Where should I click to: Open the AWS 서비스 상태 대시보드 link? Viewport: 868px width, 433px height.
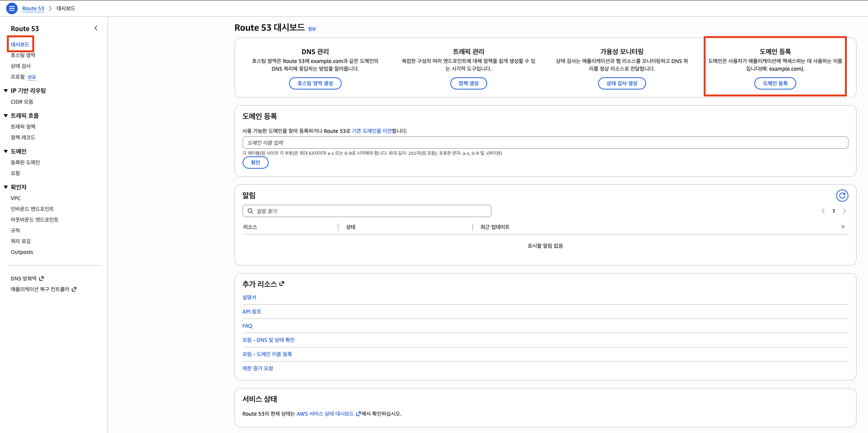[x=325, y=414]
